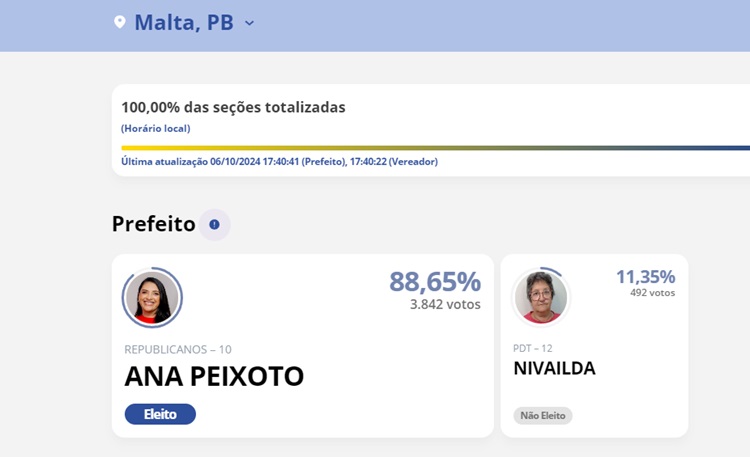Click REPUBLICANOS – 10 party label

178,349
